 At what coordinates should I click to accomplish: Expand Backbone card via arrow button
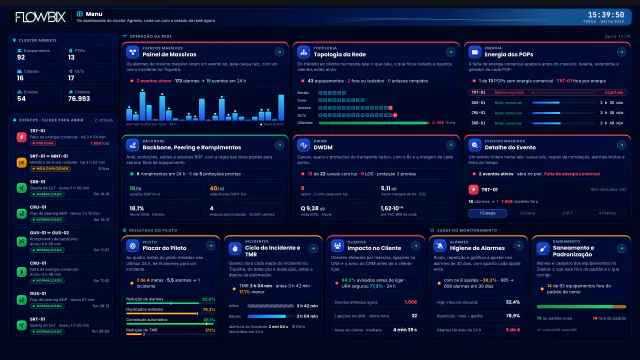click(279, 145)
